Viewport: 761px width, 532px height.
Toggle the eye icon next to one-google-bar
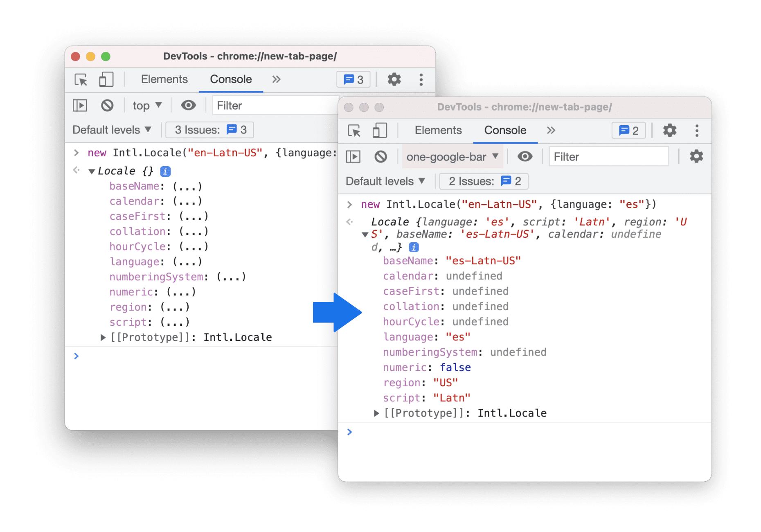(x=525, y=156)
